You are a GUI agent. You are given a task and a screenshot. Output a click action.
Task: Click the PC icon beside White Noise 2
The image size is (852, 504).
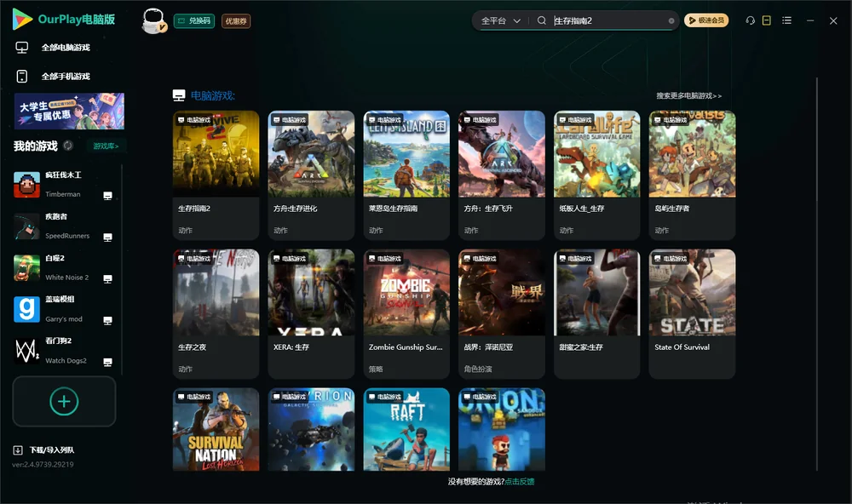[107, 278]
